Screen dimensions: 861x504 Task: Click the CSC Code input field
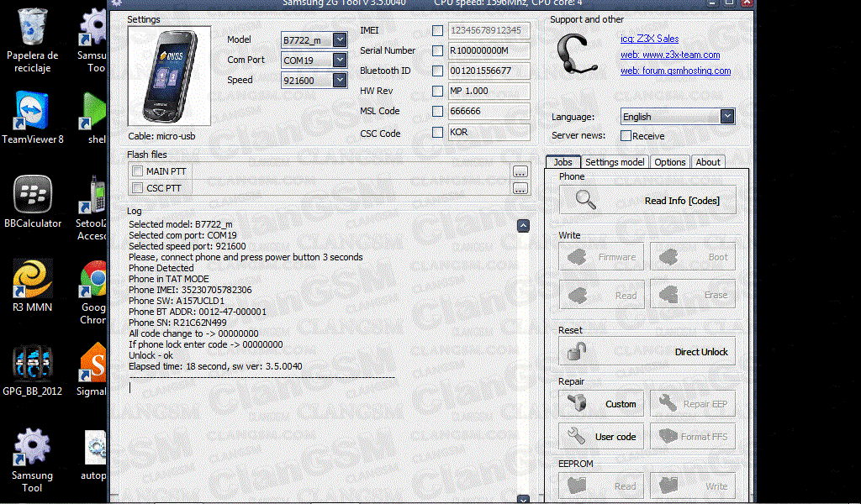[489, 132]
